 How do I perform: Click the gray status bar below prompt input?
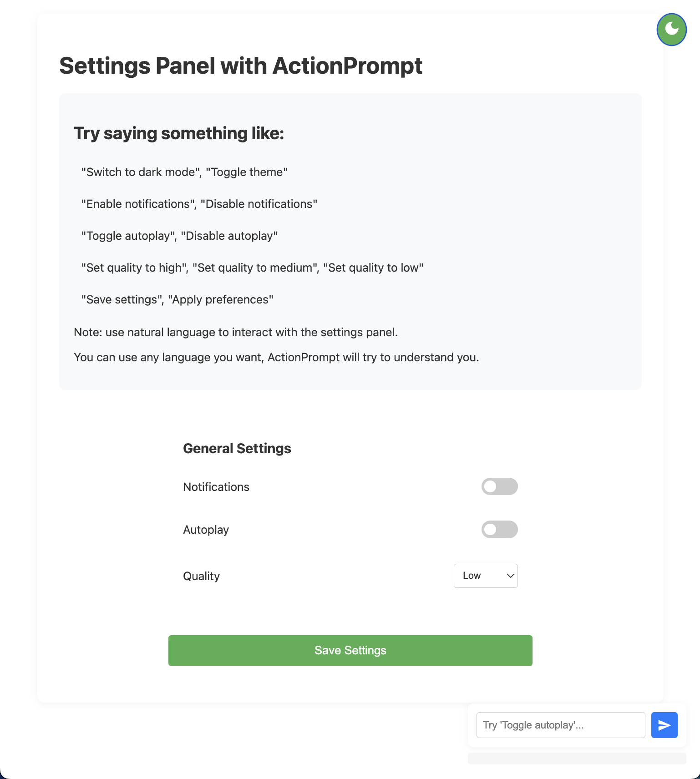coord(576,758)
